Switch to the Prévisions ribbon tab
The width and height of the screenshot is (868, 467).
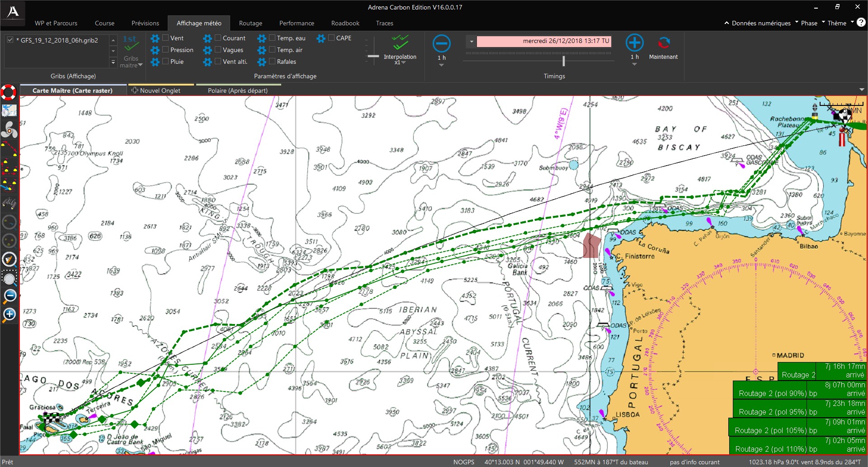[145, 23]
